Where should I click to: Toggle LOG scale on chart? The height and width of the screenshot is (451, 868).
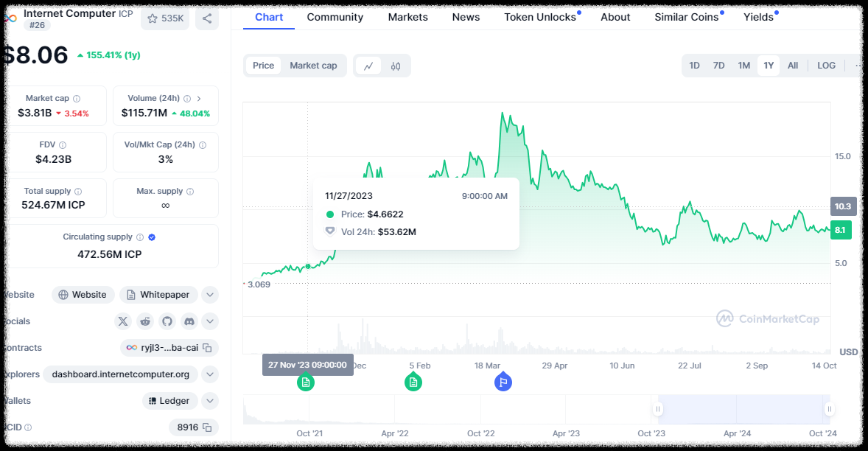826,66
